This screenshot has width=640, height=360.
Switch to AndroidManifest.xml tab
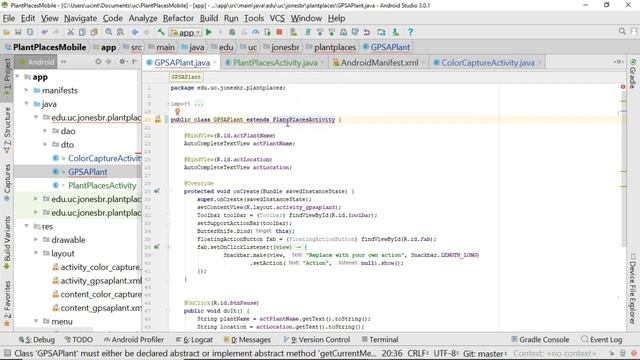[x=379, y=62]
